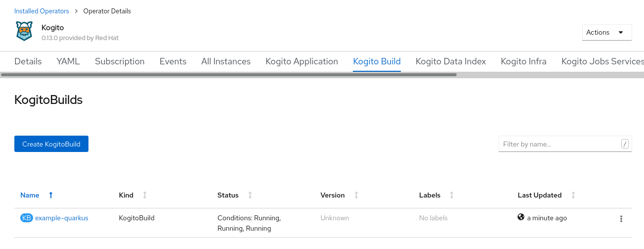Sort by Last Updated column arrows icon
The width and height of the screenshot is (644, 249).
(573, 195)
